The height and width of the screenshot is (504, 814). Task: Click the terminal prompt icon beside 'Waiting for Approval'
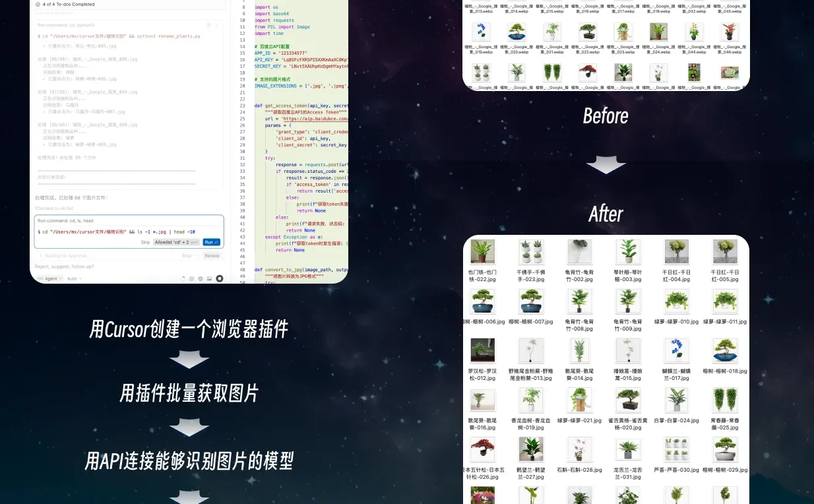coord(40,256)
